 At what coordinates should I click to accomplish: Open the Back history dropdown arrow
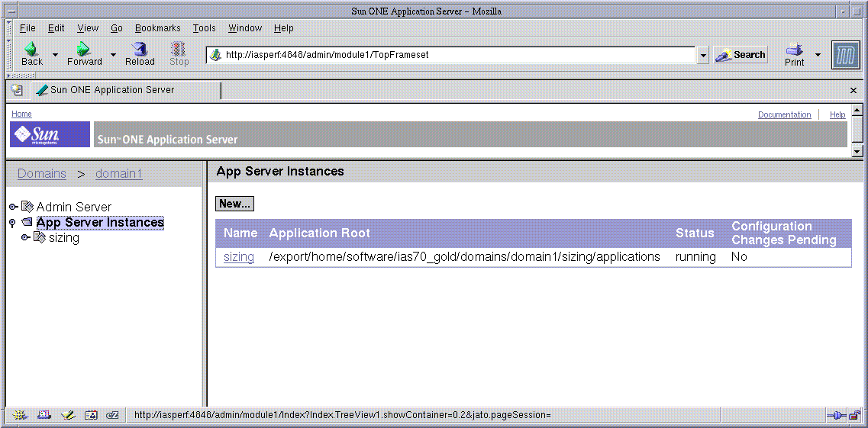[x=55, y=55]
